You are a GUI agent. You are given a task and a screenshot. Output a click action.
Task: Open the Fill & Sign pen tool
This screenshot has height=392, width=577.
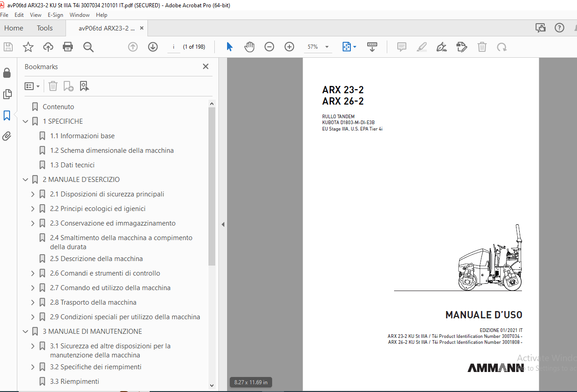pyautogui.click(x=441, y=47)
